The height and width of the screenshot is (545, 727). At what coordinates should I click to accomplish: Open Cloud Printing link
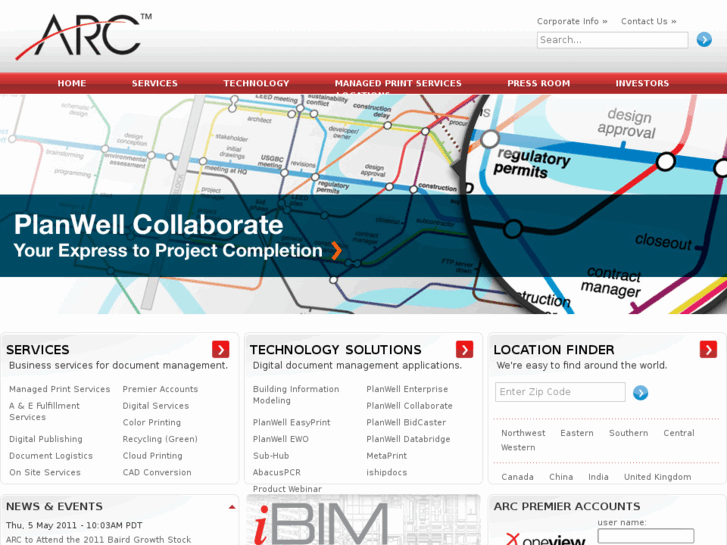152,455
